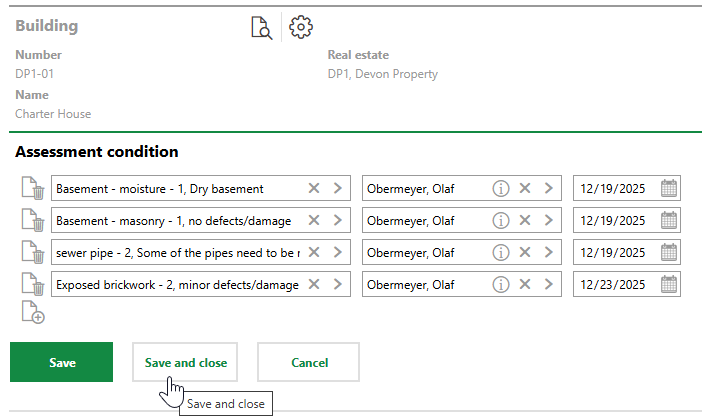Expand Basement - masonry condition selector arrow
702x418 pixels.
(337, 220)
